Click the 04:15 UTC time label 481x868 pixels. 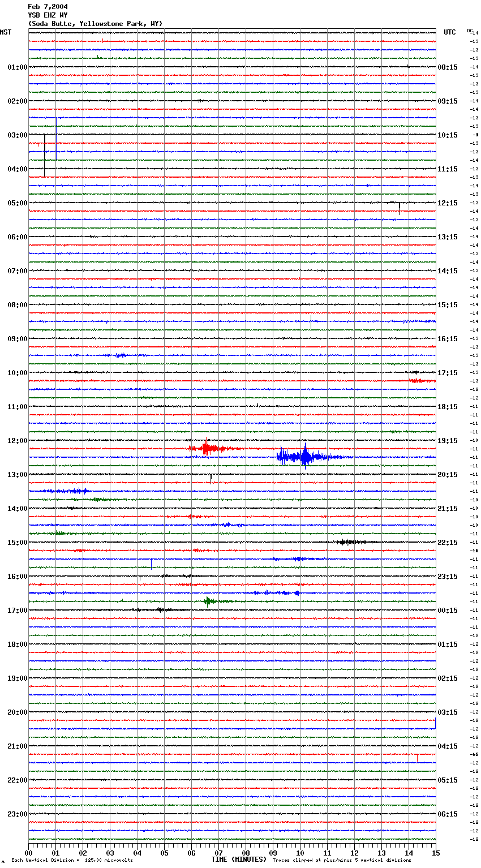(x=448, y=746)
